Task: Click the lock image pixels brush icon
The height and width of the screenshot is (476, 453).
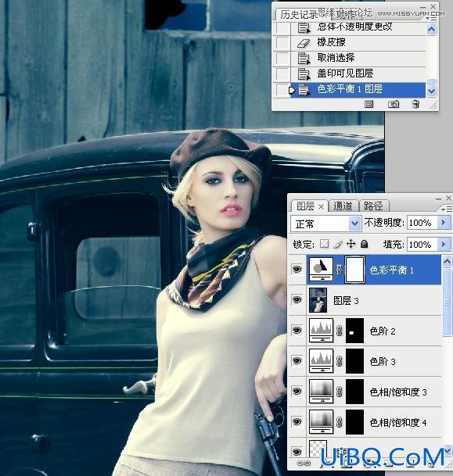Action: pos(338,244)
